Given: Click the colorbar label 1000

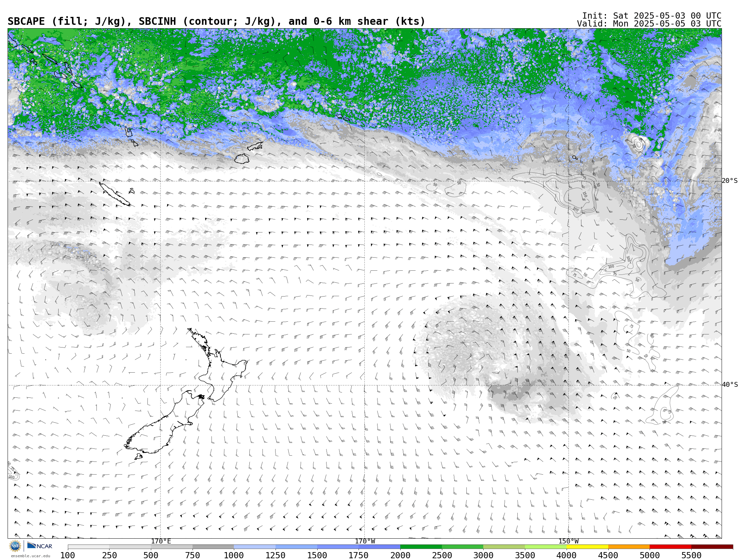Looking at the screenshot, I should point(234,555).
